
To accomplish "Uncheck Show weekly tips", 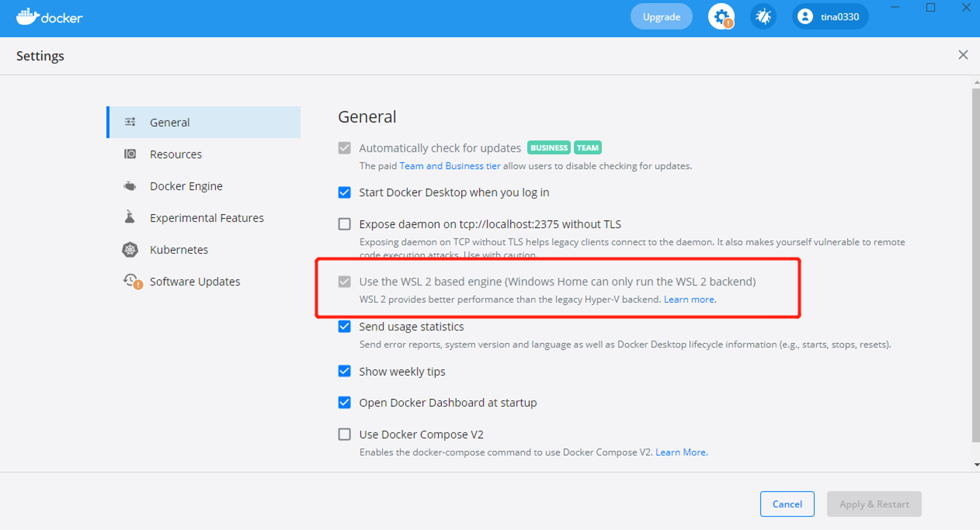I will [x=344, y=371].
